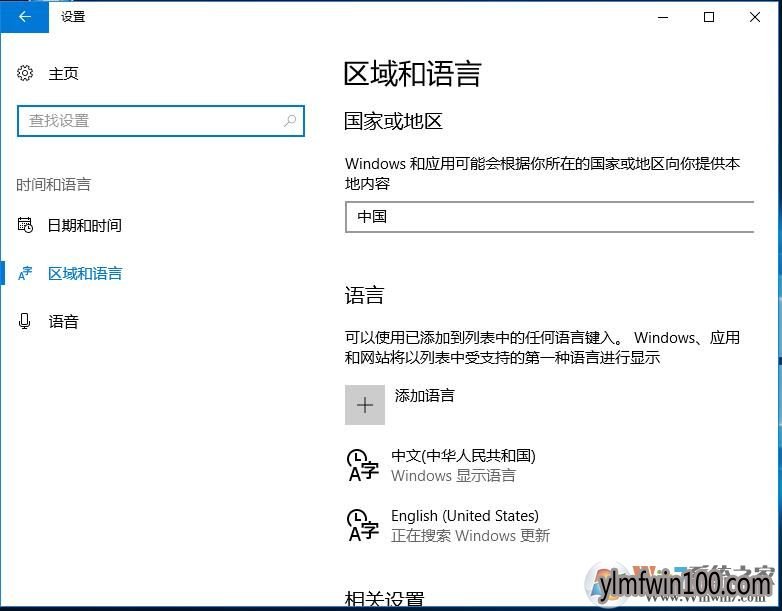Select the 区域和语言 sidebar icon

pos(25,273)
